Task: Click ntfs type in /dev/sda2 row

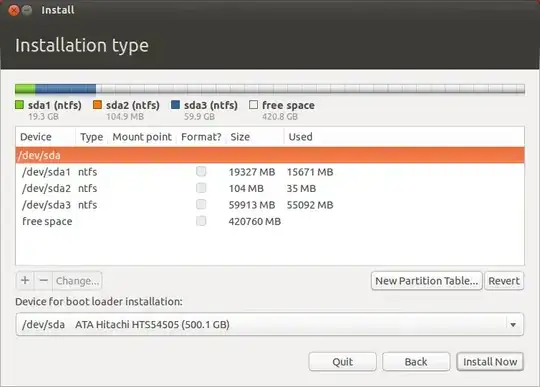Action: [87, 188]
